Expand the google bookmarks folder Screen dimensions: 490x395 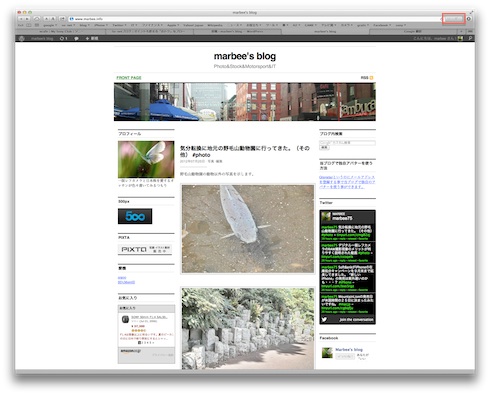[49, 25]
